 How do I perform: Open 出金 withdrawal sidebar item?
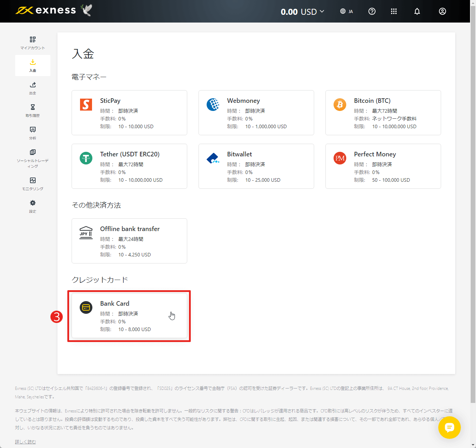click(x=33, y=88)
